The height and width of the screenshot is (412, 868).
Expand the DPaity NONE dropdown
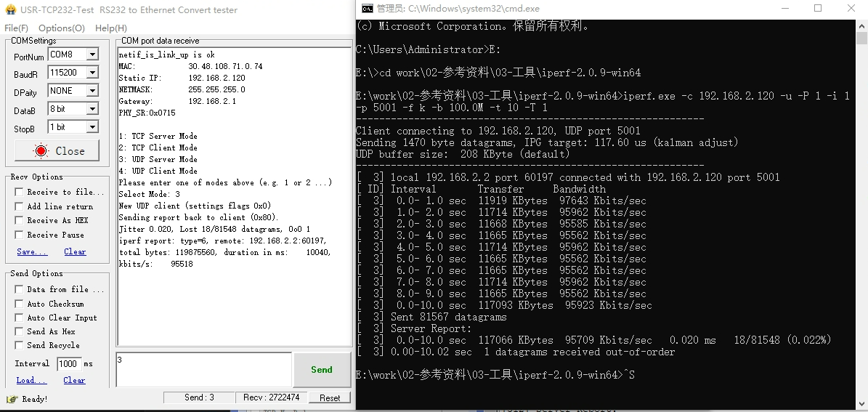(92, 91)
